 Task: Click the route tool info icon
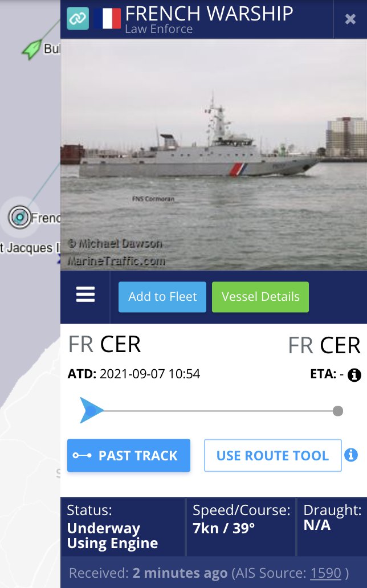point(351,455)
